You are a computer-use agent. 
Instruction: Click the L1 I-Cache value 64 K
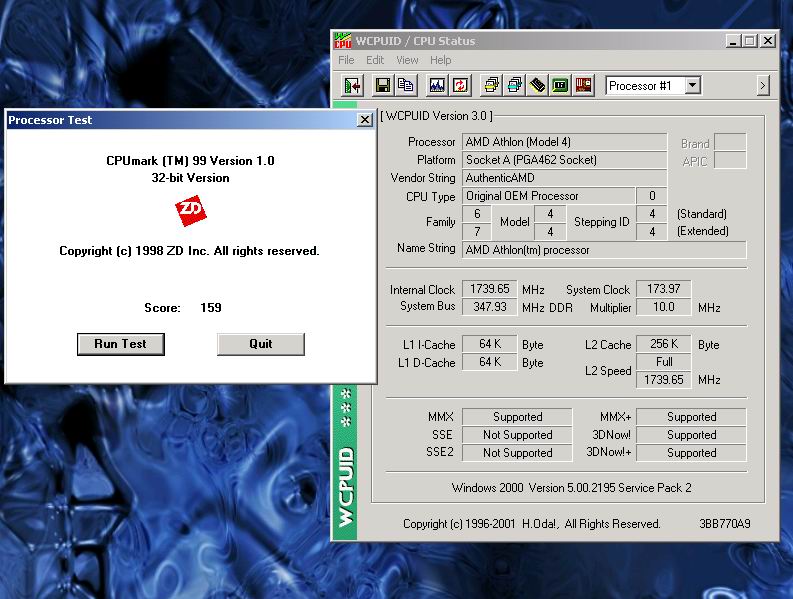point(490,344)
